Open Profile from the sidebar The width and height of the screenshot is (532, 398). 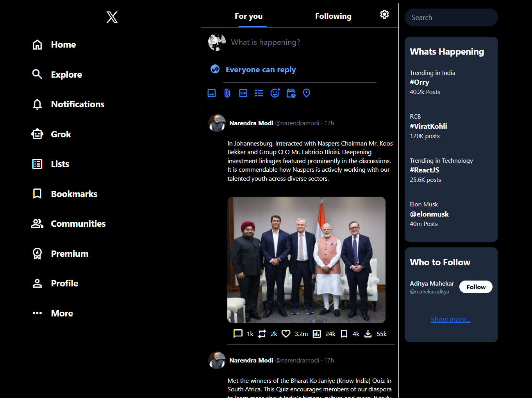tap(65, 283)
